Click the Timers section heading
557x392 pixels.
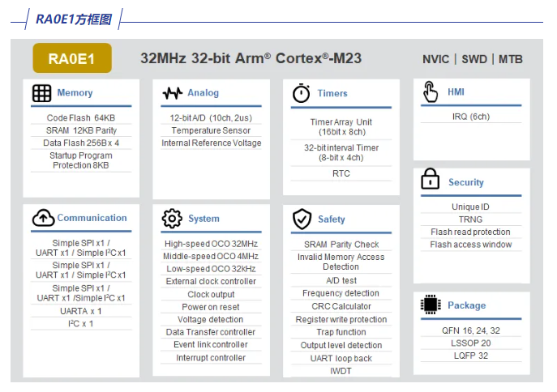tap(332, 93)
